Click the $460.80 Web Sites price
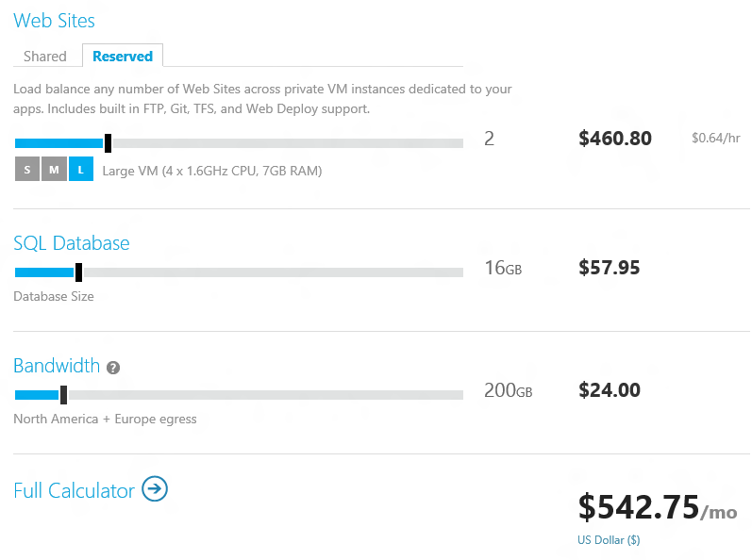 point(615,139)
